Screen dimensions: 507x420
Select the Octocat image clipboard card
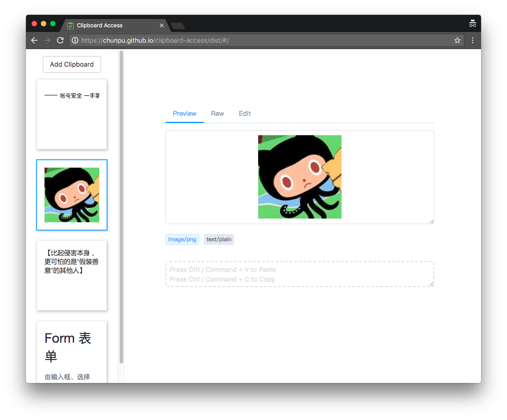point(72,195)
